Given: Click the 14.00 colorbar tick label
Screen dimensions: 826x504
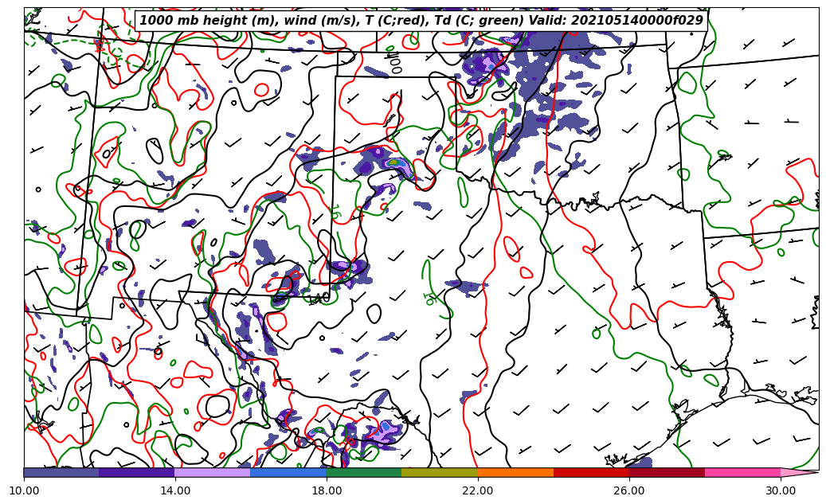Looking at the screenshot, I should pyautogui.click(x=175, y=490).
